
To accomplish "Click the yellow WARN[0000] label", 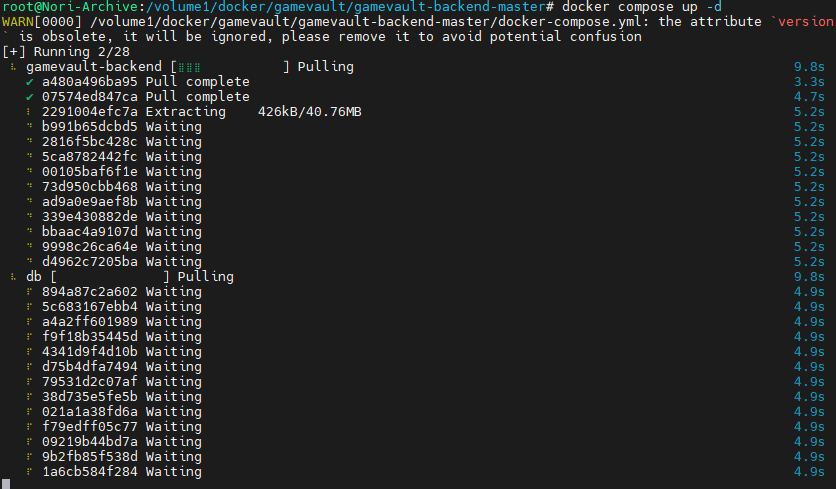I will pyautogui.click(x=35, y=22).
